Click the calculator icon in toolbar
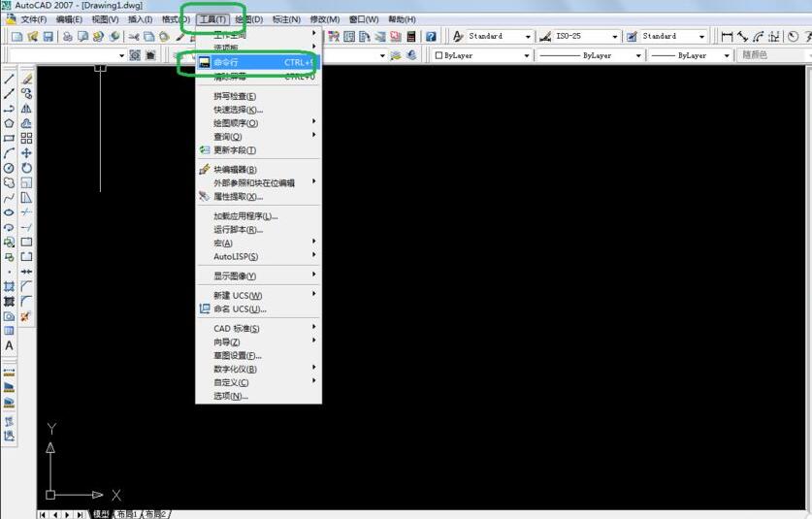The image size is (812, 519). pyautogui.click(x=411, y=36)
